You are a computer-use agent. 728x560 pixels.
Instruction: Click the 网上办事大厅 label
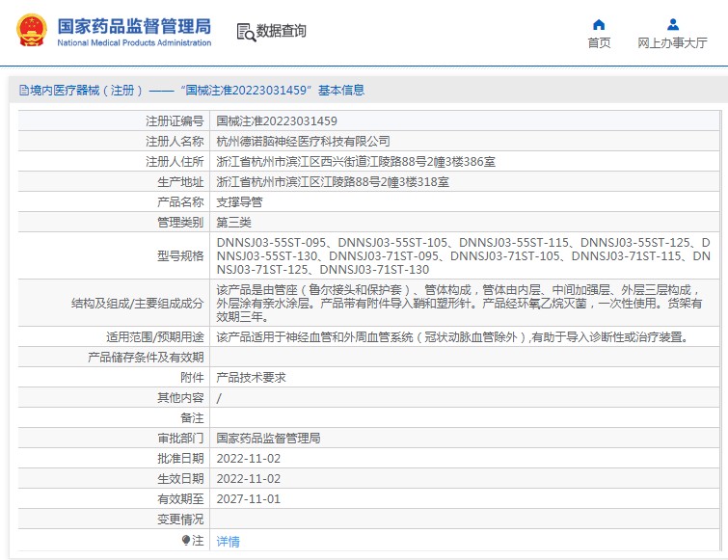click(672, 42)
